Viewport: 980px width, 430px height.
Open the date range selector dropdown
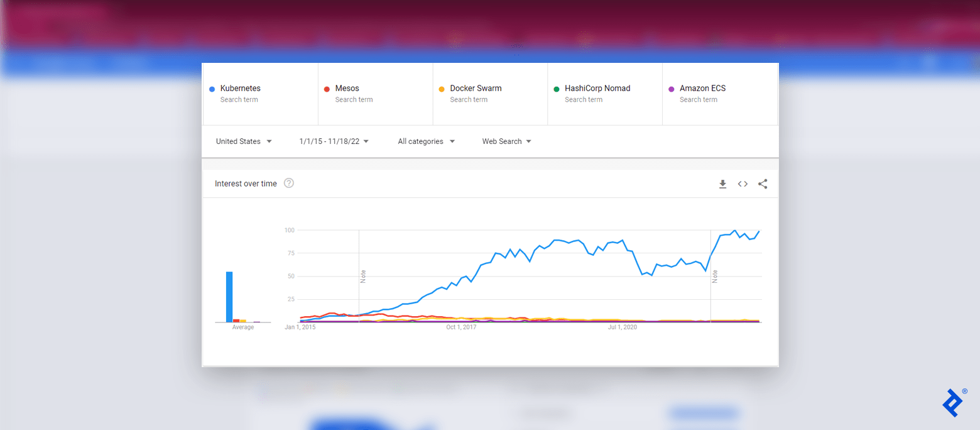tap(333, 141)
